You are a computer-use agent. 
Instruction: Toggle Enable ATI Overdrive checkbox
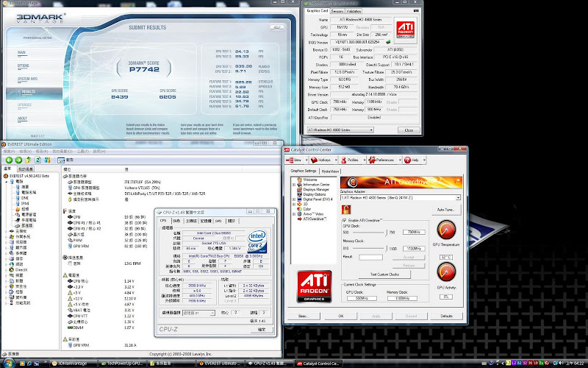click(344, 220)
